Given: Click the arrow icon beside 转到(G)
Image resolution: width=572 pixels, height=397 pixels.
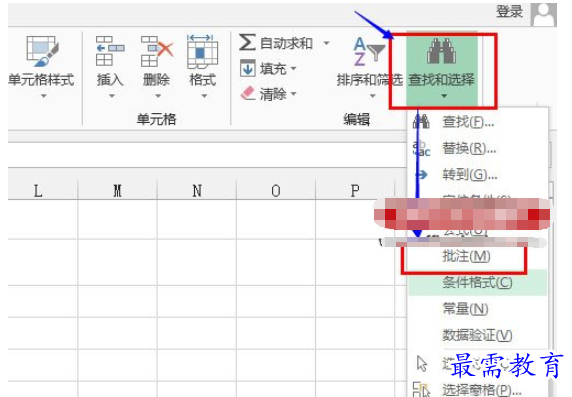Looking at the screenshot, I should click(421, 175).
